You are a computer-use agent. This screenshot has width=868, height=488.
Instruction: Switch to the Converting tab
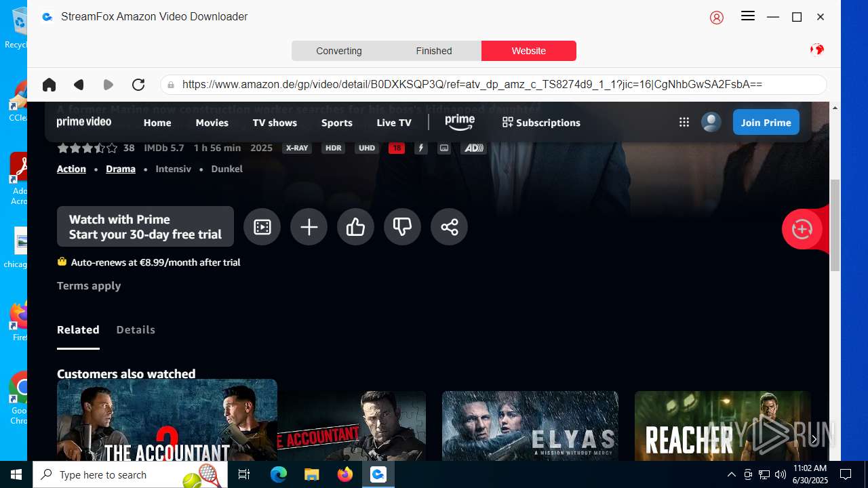click(x=339, y=51)
